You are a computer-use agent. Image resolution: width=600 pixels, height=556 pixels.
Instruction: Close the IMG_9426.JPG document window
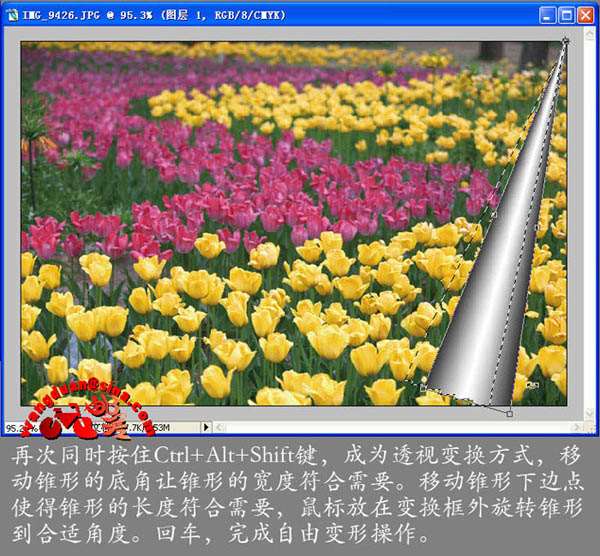pyautogui.click(x=584, y=15)
